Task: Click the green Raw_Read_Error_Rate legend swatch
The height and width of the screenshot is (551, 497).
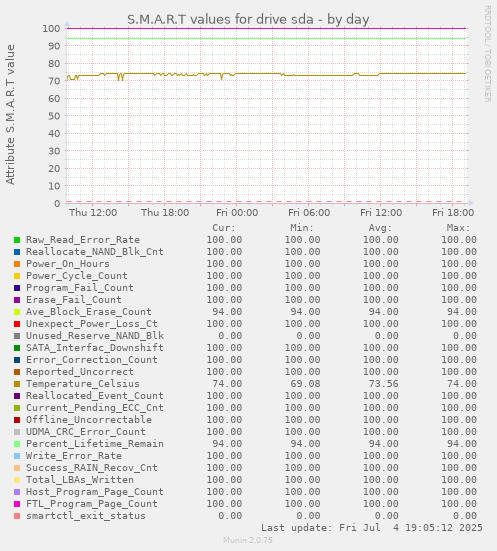Action: (x=17, y=240)
